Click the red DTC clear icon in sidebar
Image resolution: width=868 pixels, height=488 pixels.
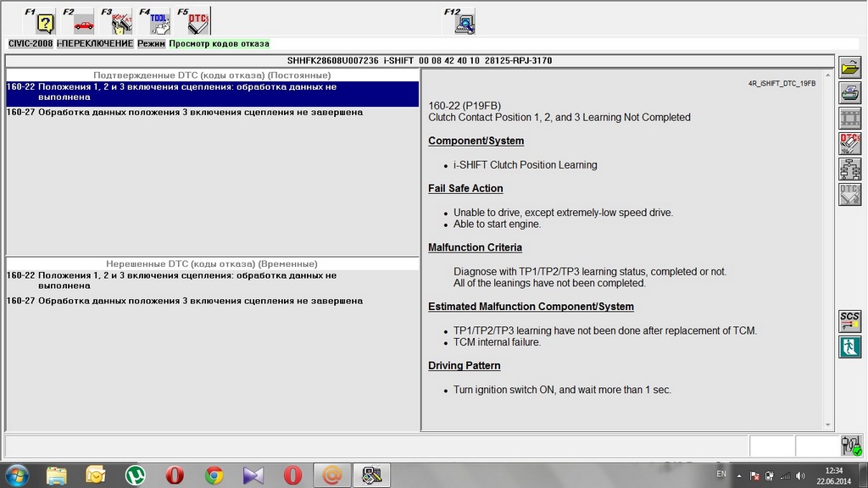[849, 144]
